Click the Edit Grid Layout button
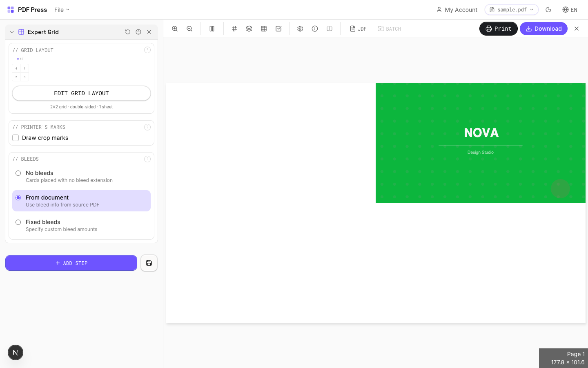This screenshot has width=588, height=368. coord(81,93)
